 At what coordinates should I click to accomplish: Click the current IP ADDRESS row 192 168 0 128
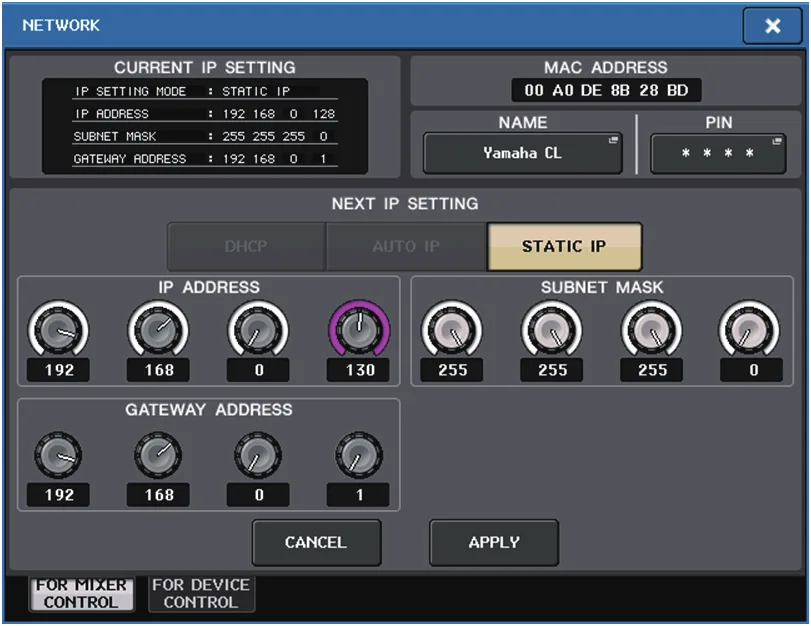[205, 114]
